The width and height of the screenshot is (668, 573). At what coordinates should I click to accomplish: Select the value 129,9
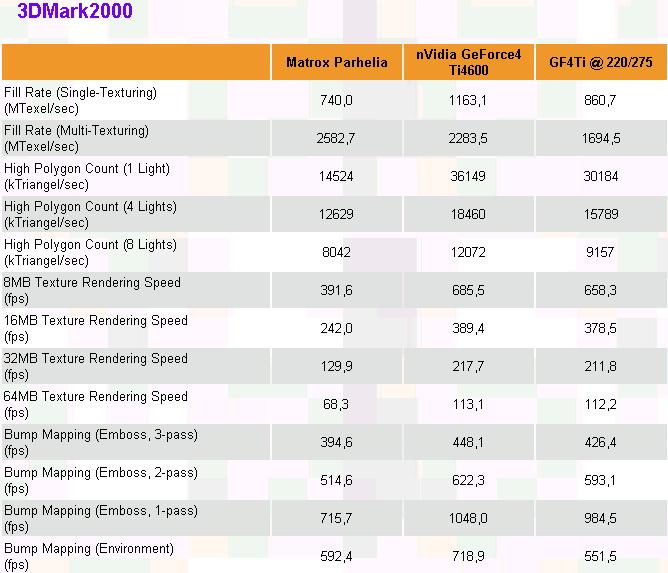pos(336,366)
